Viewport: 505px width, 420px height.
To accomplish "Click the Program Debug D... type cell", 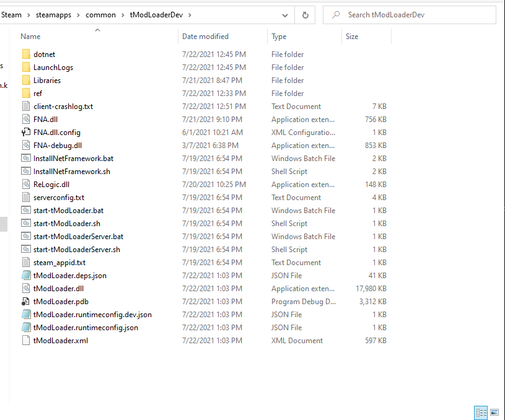I will pos(304,302).
